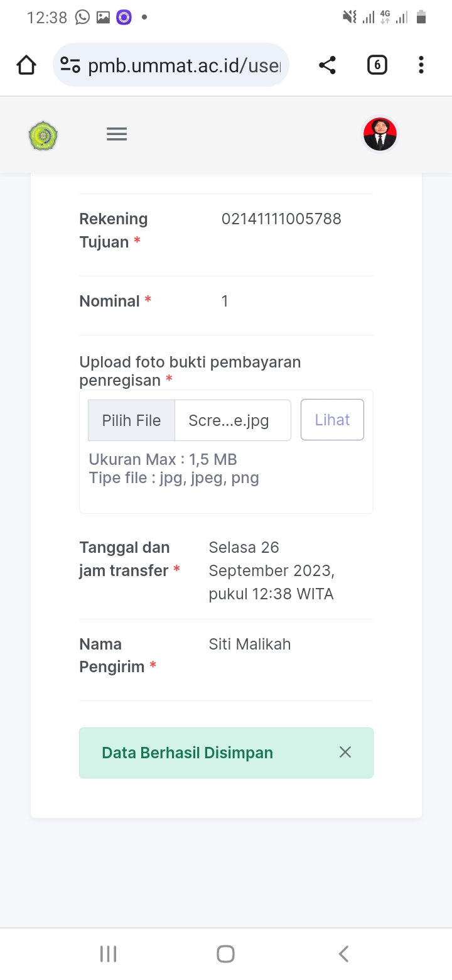Open browser three-dot overflow menu
The height and width of the screenshot is (980, 452).
[x=421, y=65]
